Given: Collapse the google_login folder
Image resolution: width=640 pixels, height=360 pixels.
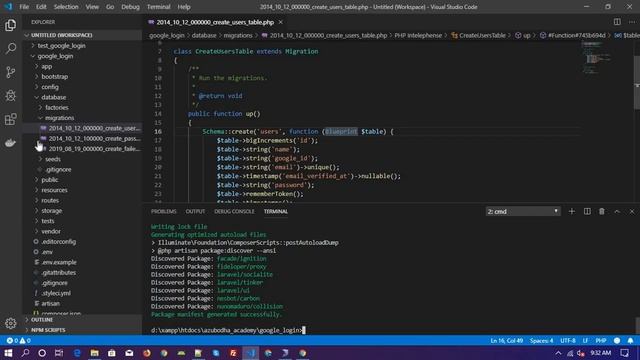Looking at the screenshot, I should coord(82,56).
